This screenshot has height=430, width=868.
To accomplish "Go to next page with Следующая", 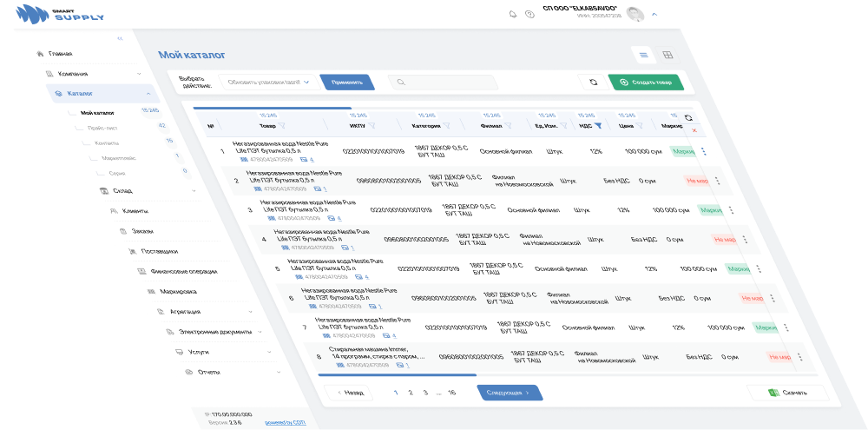I will pos(510,393).
